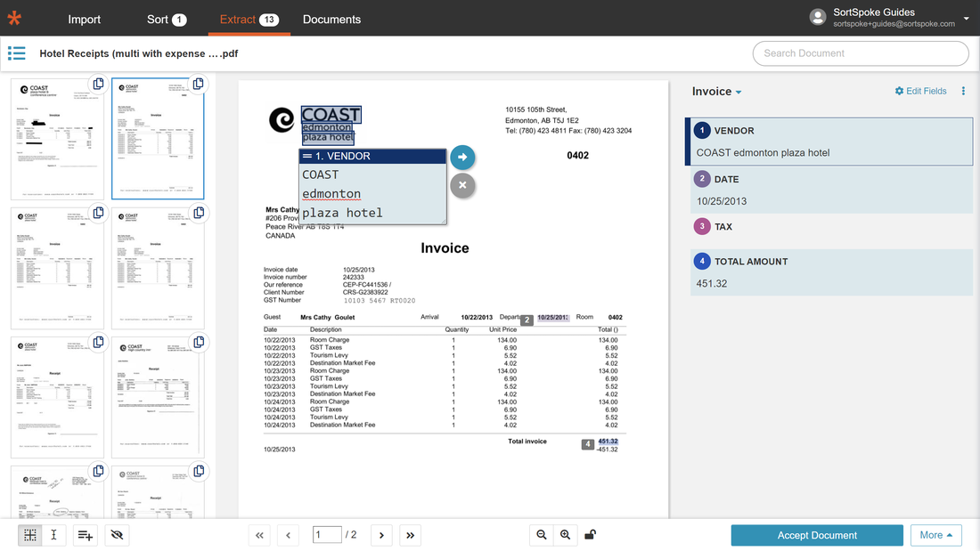Viewport: 980px width, 551px height.
Task: Switch to the Sort tab
Action: [x=167, y=20]
